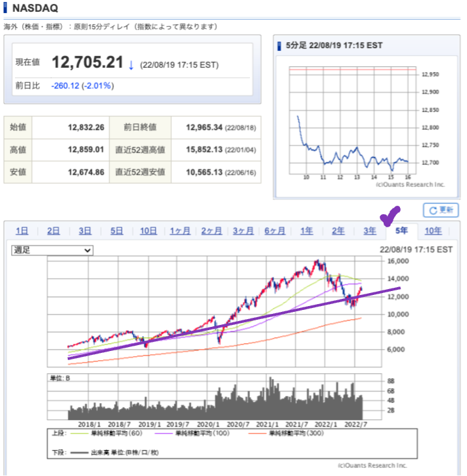Click 52-week high value 15,852.13
This screenshot has height=476, width=467.
click(x=204, y=150)
